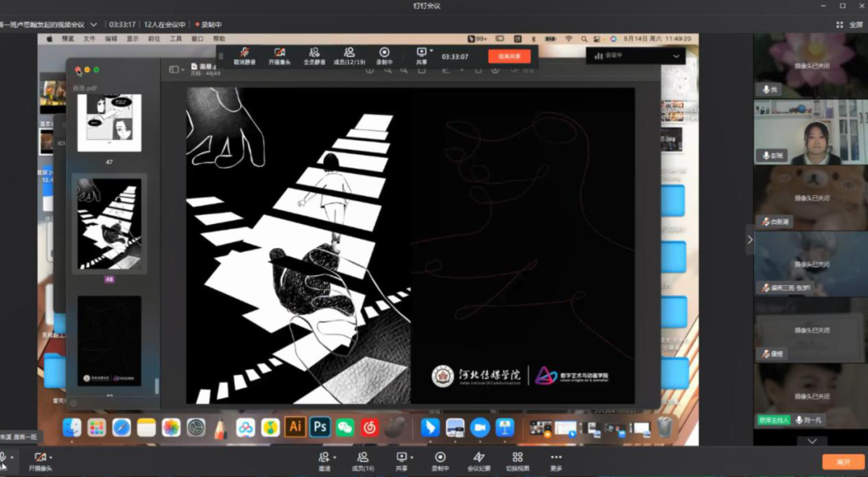The image size is (868, 477).
Task: Click the 12人在会议中 participant count text
Action: tap(165, 25)
